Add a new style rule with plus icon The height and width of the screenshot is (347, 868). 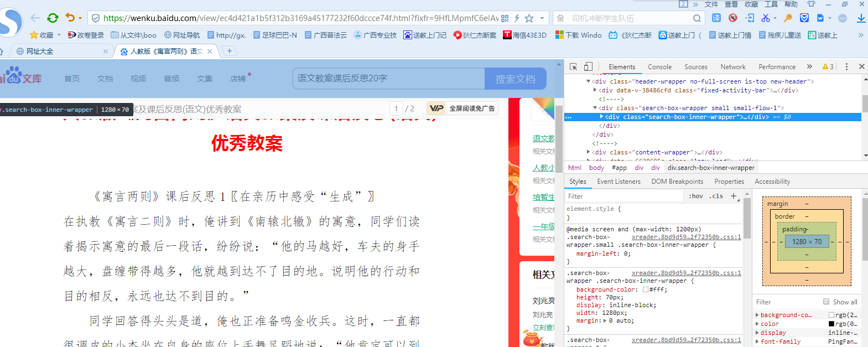click(x=734, y=196)
